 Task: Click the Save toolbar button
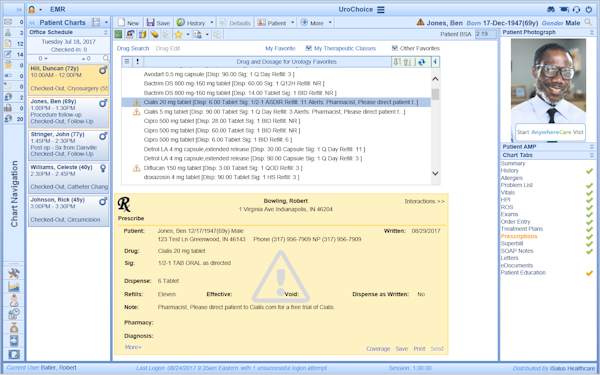tap(158, 23)
